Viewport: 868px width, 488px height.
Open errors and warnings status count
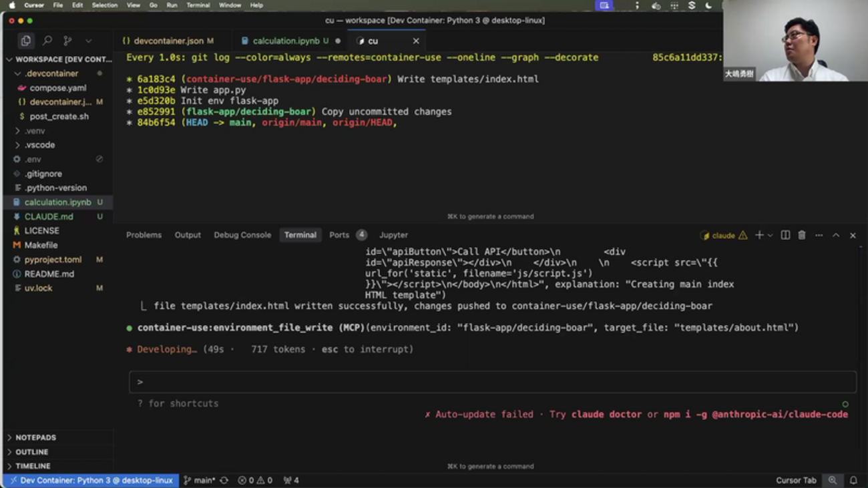click(255, 481)
